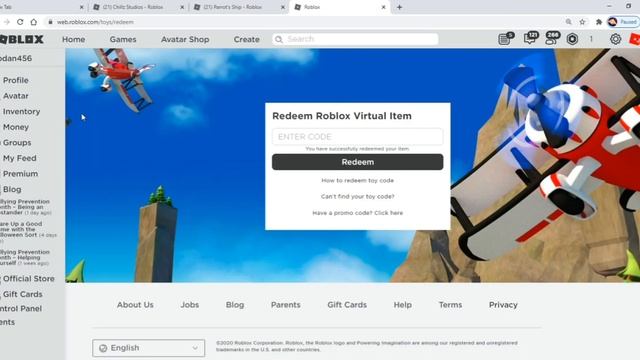This screenshot has height=360, width=640.
Task: Click the search magnifier icon in Roblox search
Action: pos(279,39)
